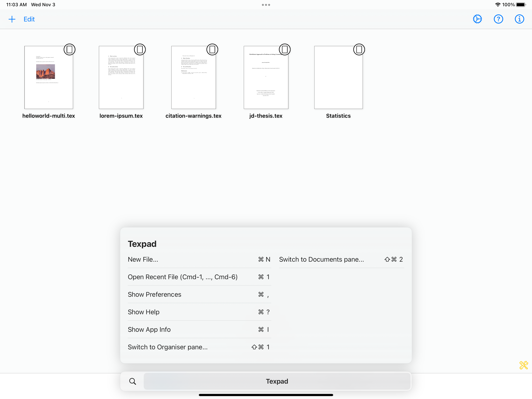The height and width of the screenshot is (399, 532).
Task: Open the Statistics thumbnail
Action: click(338, 77)
